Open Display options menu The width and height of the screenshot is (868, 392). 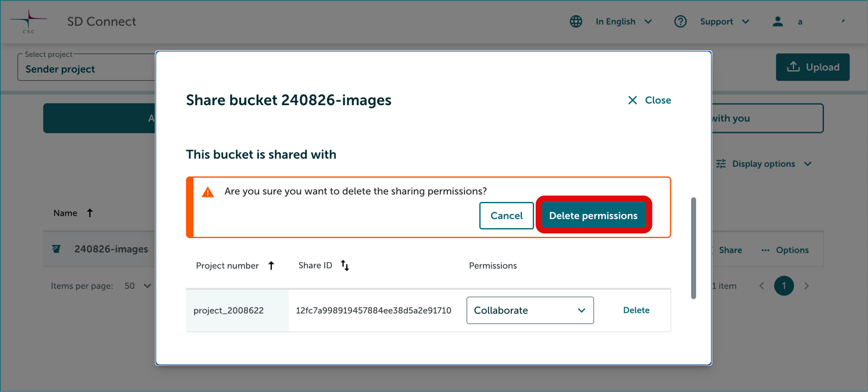[764, 164]
